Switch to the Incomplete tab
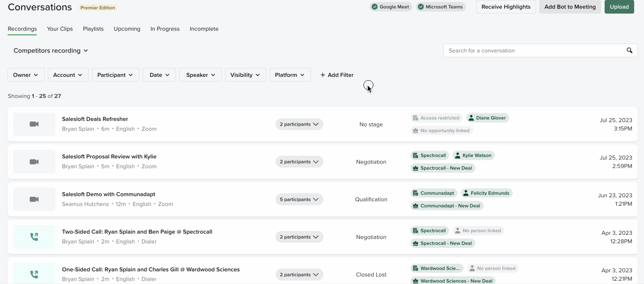 coord(204,29)
